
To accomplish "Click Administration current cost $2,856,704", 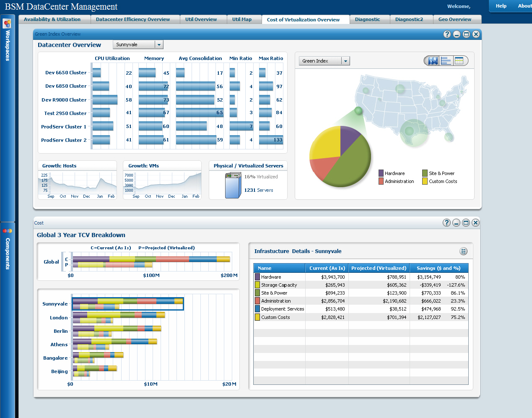I will point(333,301).
